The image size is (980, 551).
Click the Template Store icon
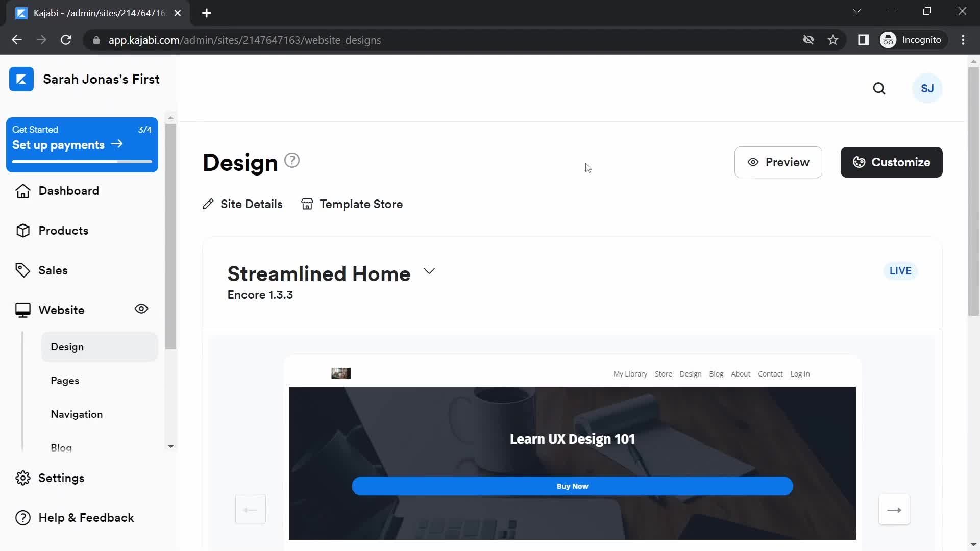click(307, 203)
